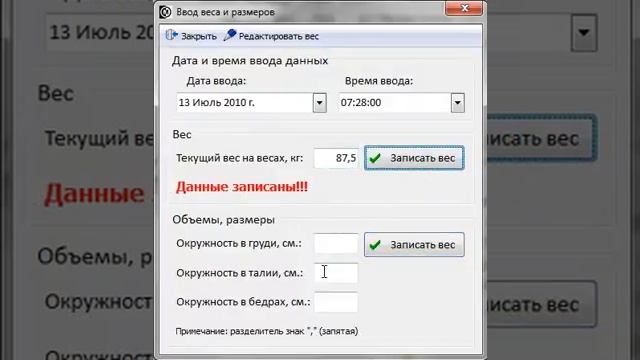Screen dimensions: 640x360
Task: Open the Время ввода time dropdown
Action: click(x=458, y=103)
